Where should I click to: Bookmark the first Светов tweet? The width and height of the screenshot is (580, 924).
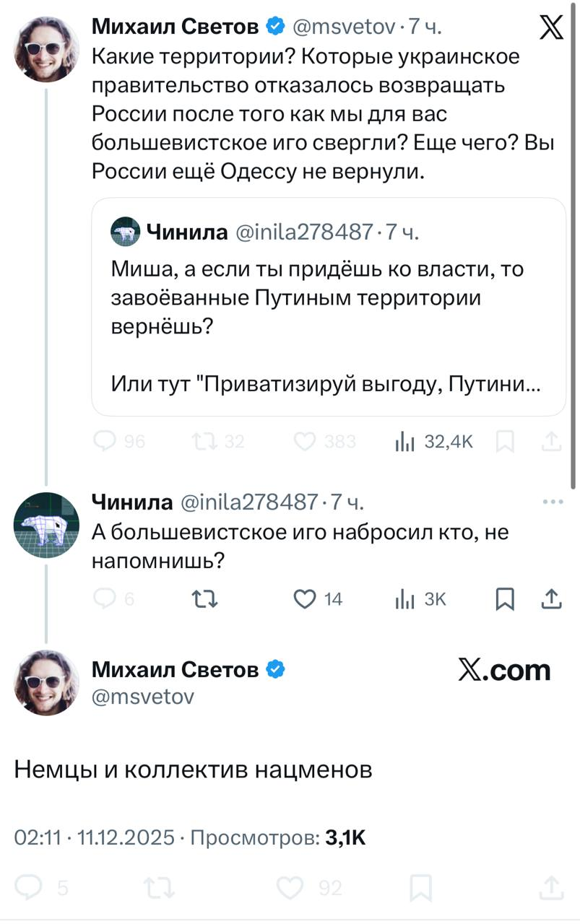[x=506, y=441]
